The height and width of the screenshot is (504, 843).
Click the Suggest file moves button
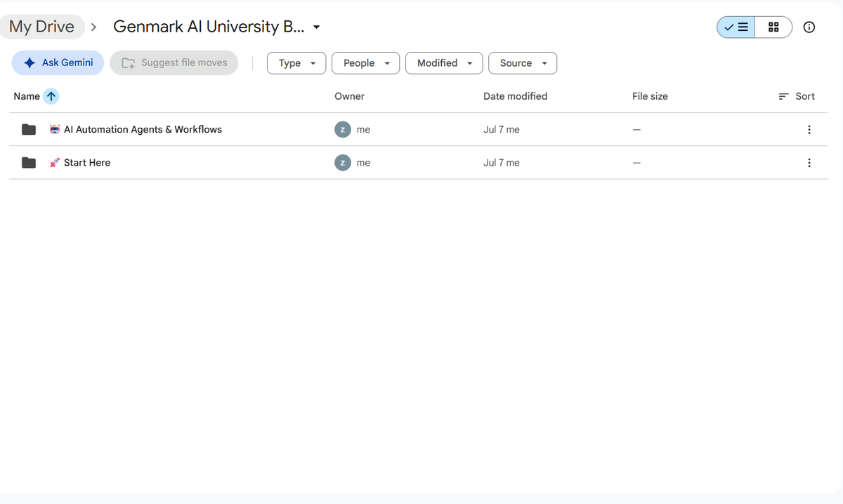[174, 62]
